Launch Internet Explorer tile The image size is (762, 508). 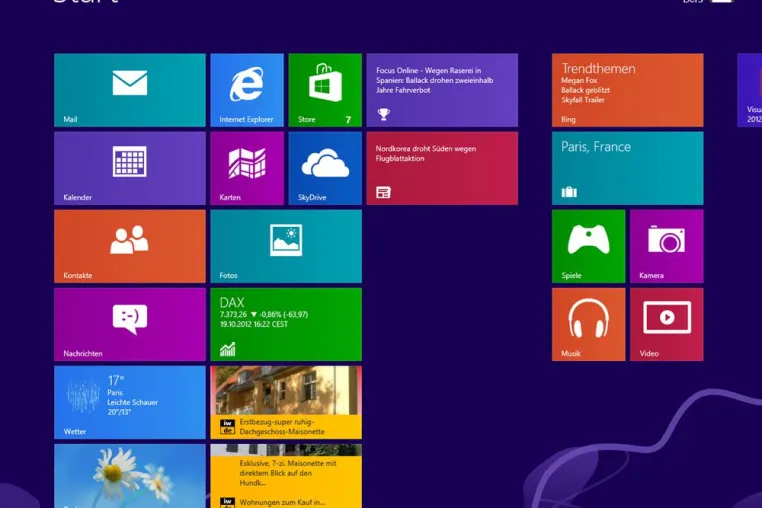pos(247,90)
